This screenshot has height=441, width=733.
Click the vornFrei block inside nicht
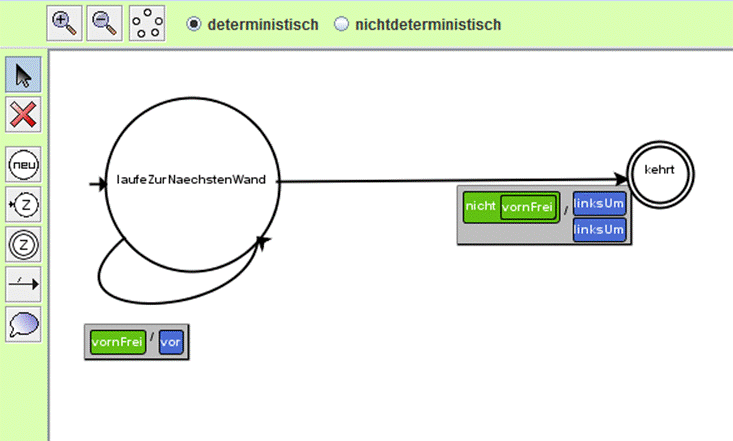click(x=527, y=207)
